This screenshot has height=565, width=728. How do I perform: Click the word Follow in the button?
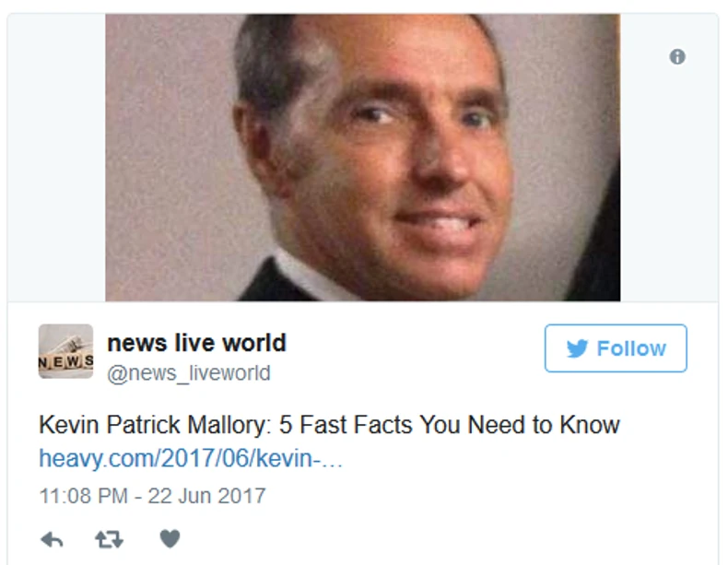click(631, 348)
